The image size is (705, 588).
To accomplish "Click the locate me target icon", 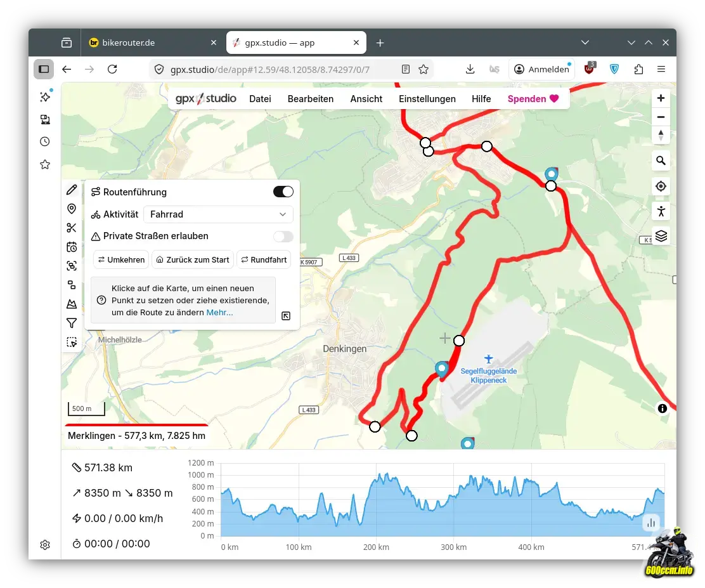I will coord(661,186).
